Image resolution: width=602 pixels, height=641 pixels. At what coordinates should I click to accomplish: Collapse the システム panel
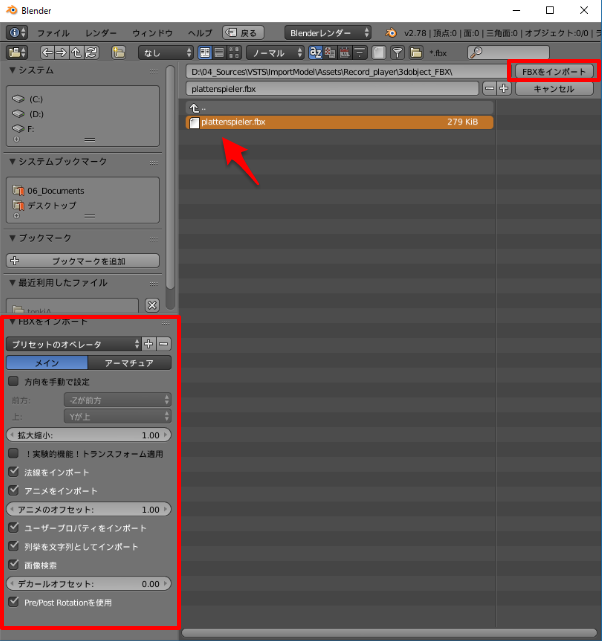pos(13,70)
